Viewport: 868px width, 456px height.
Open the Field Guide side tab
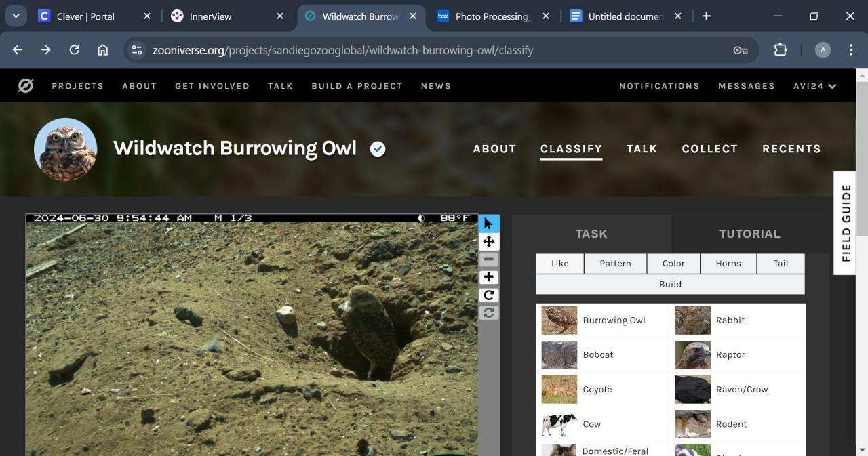tap(846, 223)
